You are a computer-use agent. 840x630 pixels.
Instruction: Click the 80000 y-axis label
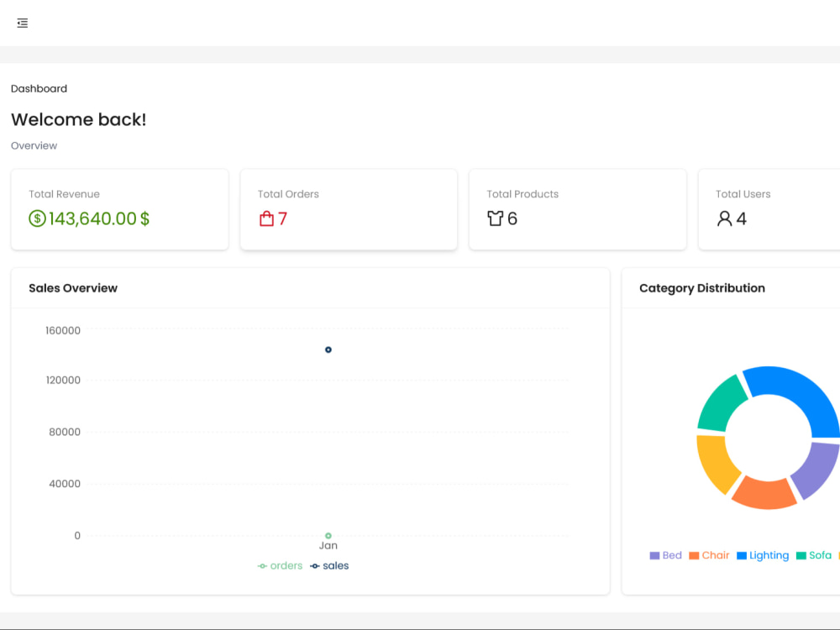[x=65, y=432]
